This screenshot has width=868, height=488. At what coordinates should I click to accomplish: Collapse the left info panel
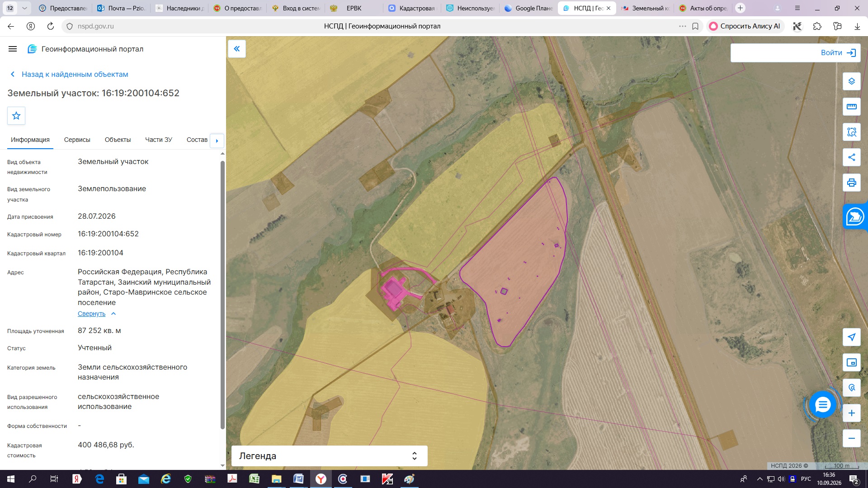pyautogui.click(x=237, y=49)
